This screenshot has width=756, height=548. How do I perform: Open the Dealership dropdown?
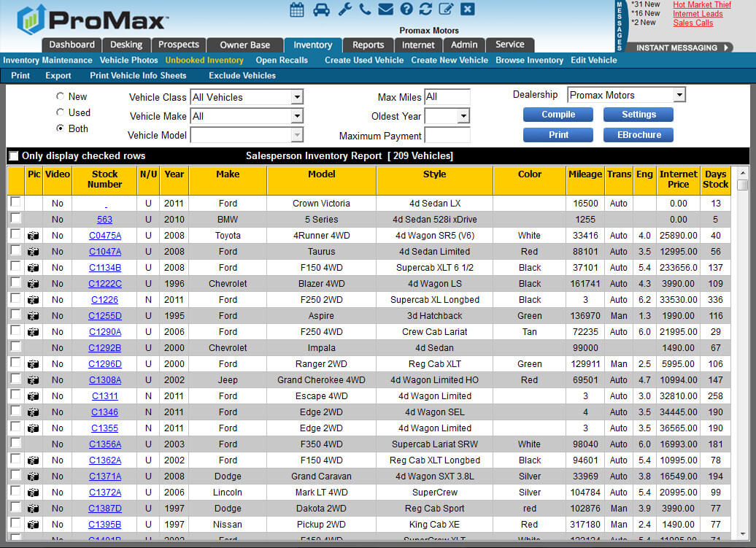tap(679, 94)
